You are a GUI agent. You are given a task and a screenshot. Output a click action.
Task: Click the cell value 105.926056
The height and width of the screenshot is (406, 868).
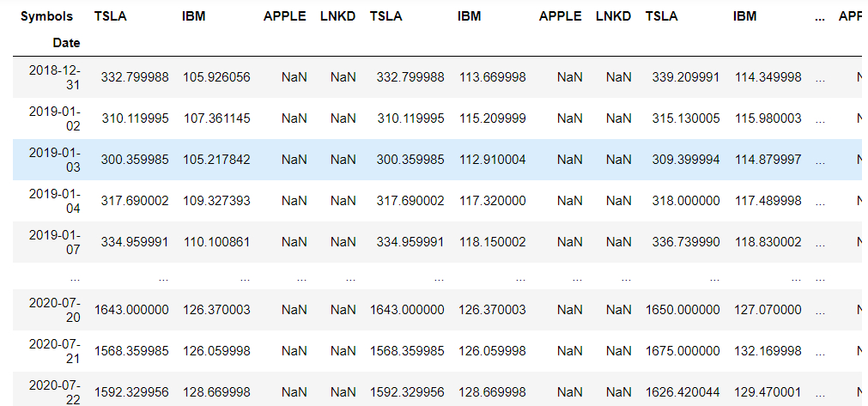tap(216, 77)
